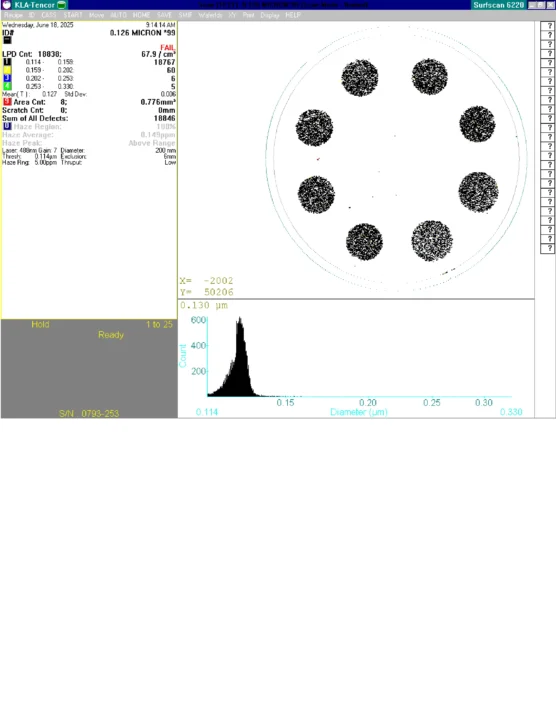The width and height of the screenshot is (556, 720).
Task: Select AUTO in the menu bar
Action: [x=118, y=15]
